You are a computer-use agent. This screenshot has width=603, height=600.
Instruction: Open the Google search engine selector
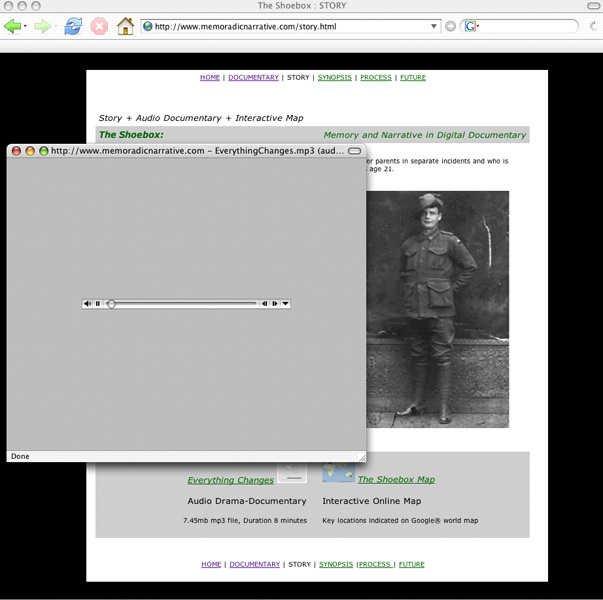click(x=471, y=26)
